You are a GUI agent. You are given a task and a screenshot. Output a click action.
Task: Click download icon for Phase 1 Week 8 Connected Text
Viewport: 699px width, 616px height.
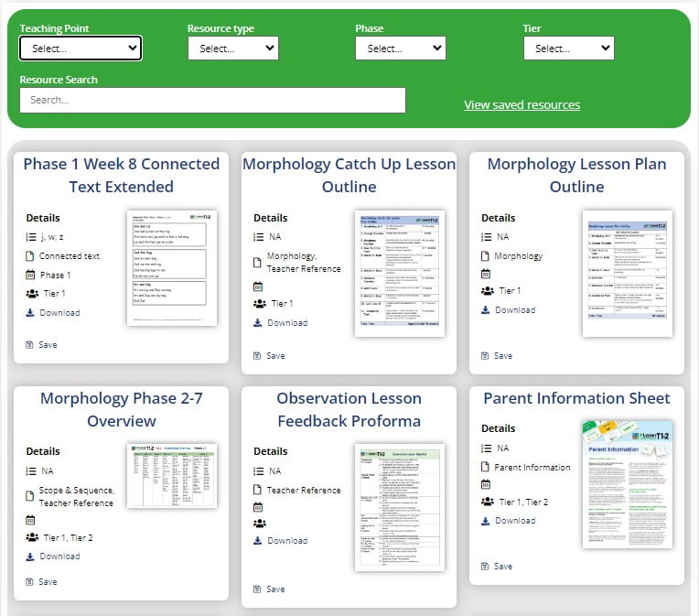point(30,313)
